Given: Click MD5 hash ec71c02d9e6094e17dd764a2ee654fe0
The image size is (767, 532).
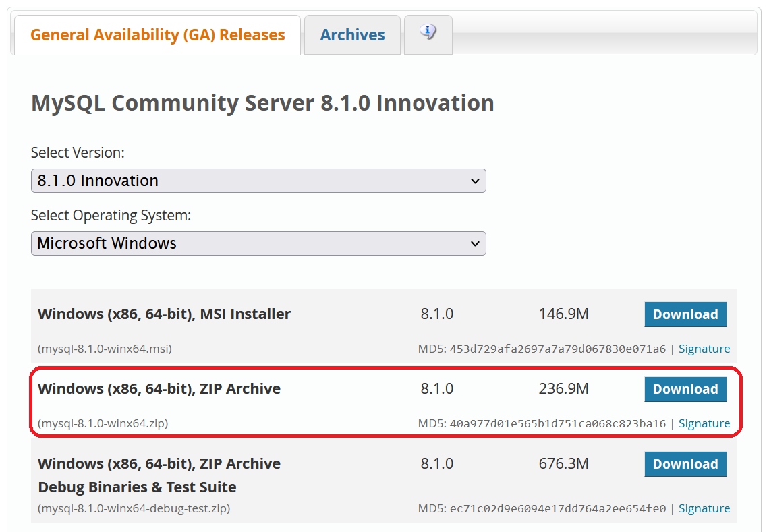Looking at the screenshot, I should 558,508.
